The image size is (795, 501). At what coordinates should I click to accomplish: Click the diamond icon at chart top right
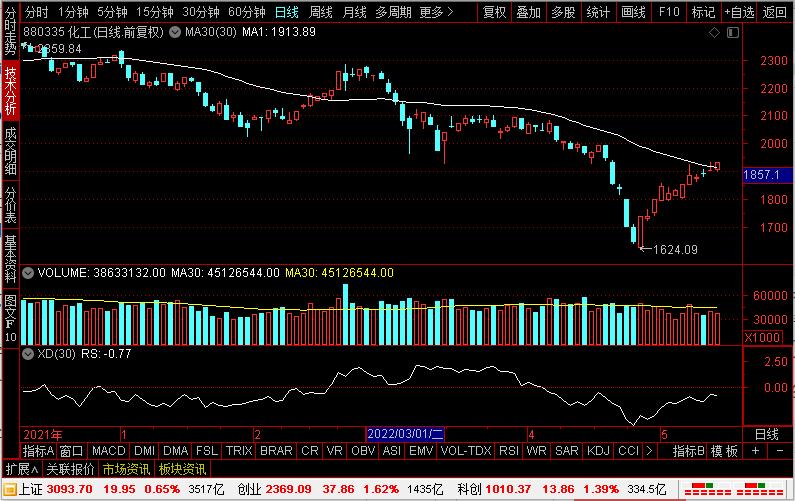[714, 32]
